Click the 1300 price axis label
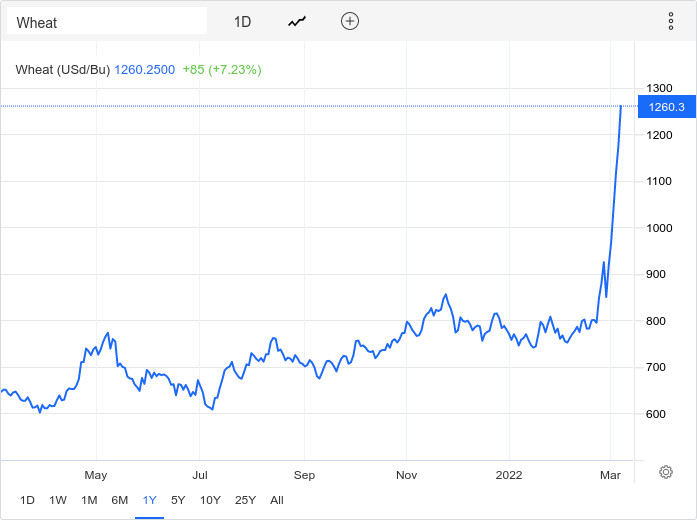 (659, 88)
